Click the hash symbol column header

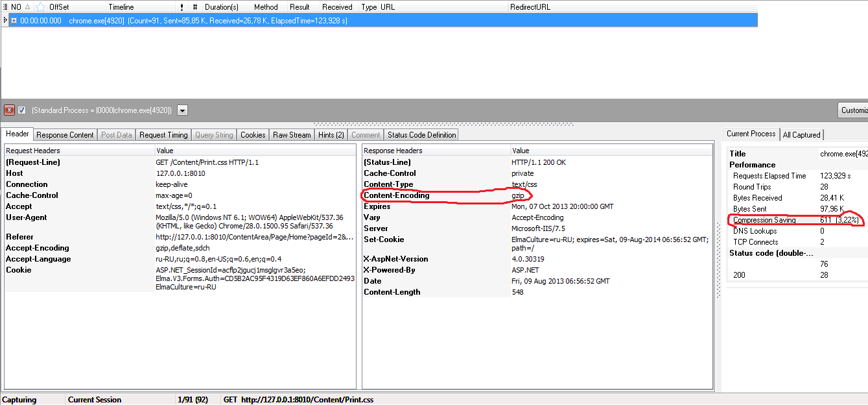click(x=195, y=7)
